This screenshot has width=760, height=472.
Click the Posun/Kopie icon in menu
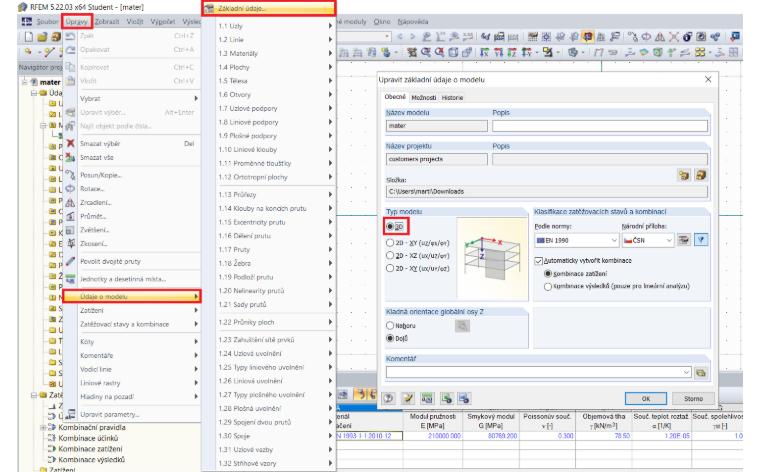click(x=70, y=175)
